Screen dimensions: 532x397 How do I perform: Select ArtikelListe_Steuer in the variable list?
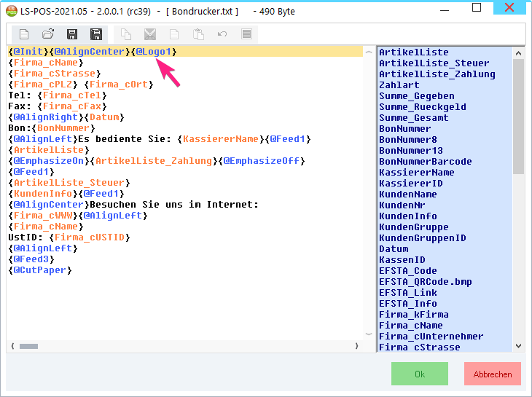click(x=434, y=63)
